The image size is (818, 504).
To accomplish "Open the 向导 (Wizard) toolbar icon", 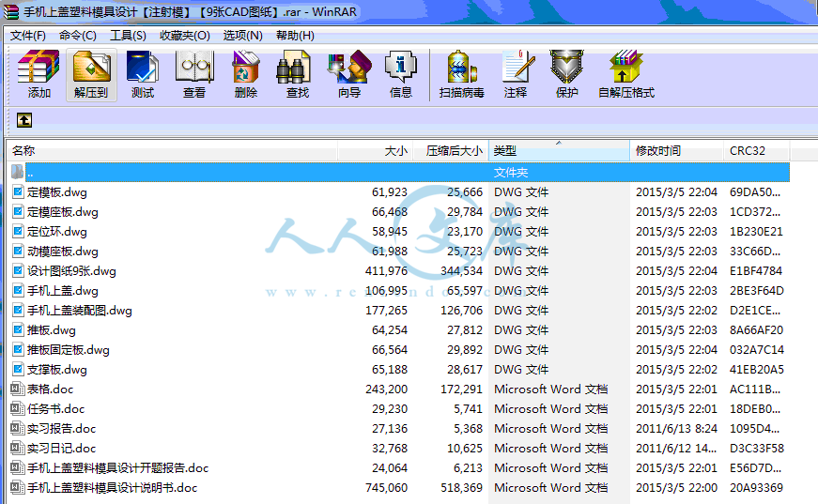I will (349, 67).
